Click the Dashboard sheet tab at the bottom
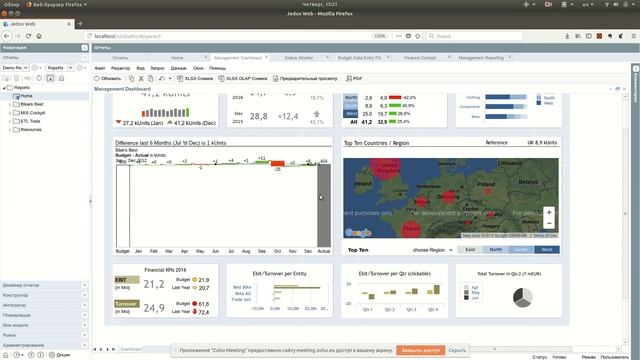 pos(131,349)
